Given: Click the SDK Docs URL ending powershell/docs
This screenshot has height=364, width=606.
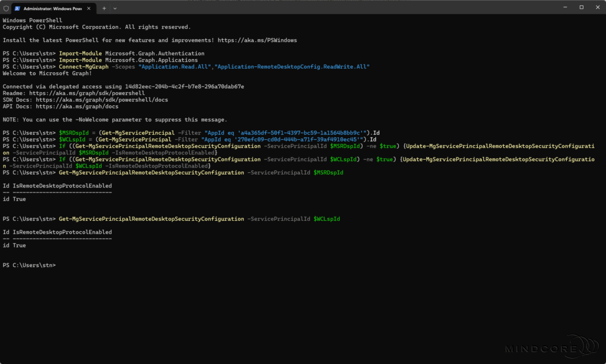Looking at the screenshot, I should [102, 99].
